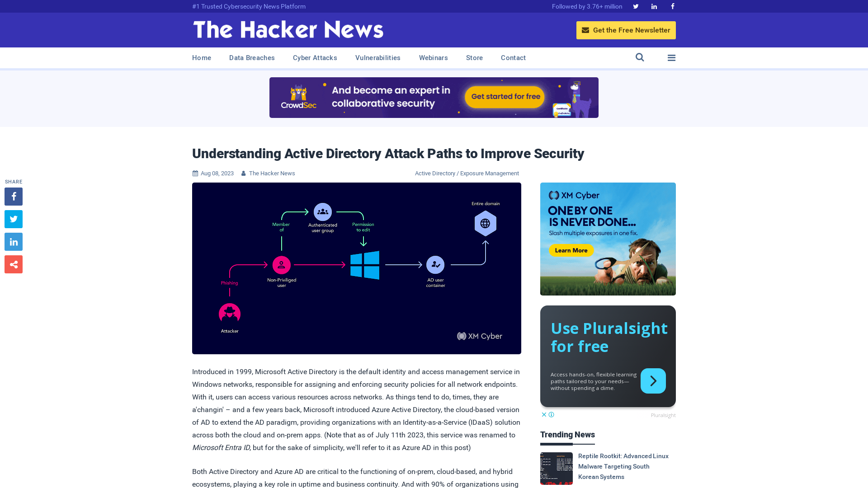This screenshot has width=868, height=488.
Task: Click the LinkedIn share icon
Action: (x=13, y=241)
